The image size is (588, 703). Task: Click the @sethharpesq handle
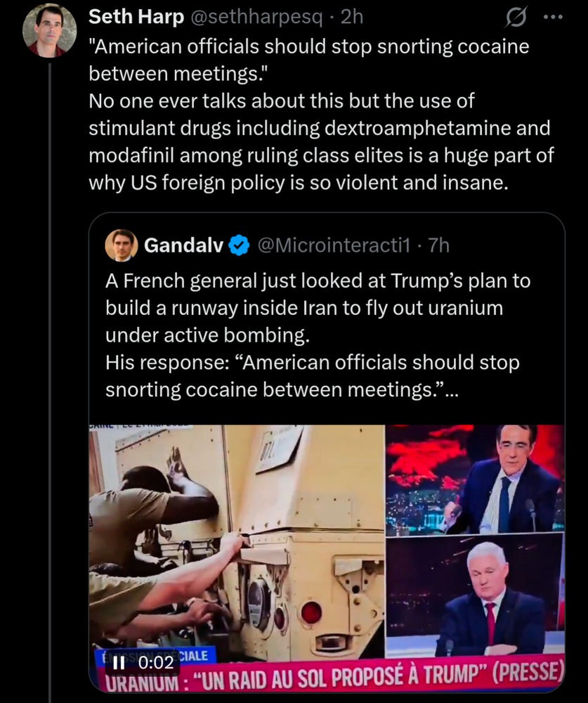[255, 18]
